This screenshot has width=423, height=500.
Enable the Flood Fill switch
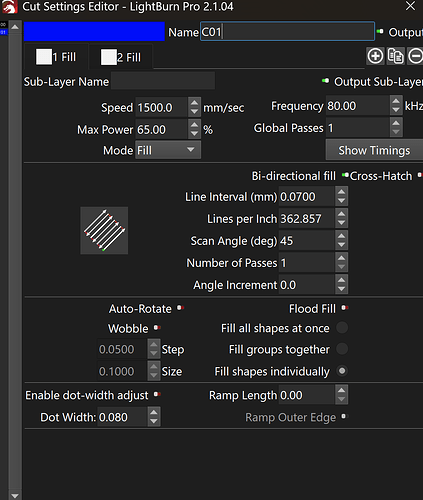point(345,308)
